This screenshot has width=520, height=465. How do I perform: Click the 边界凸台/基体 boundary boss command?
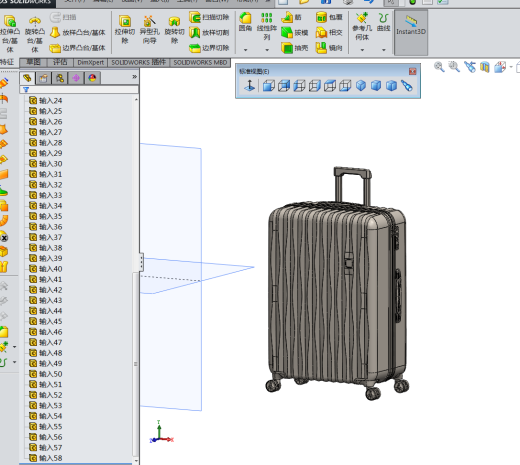[78, 48]
